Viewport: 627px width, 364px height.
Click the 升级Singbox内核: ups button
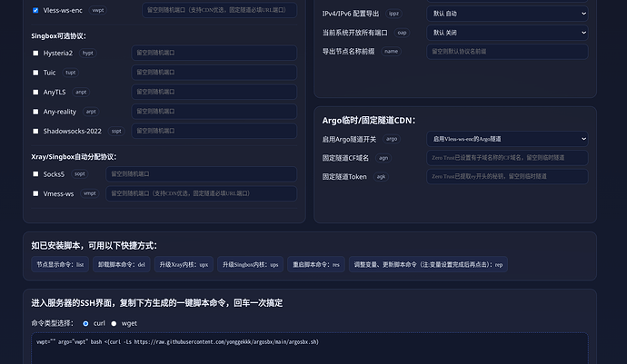click(250, 264)
